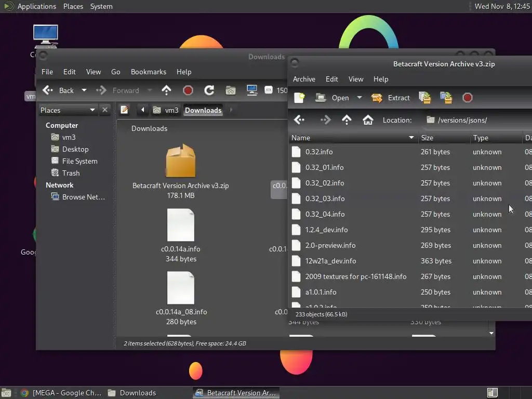532x399 pixels.
Task: Open Bookmarks menu in Downloads window
Action: (x=149, y=72)
